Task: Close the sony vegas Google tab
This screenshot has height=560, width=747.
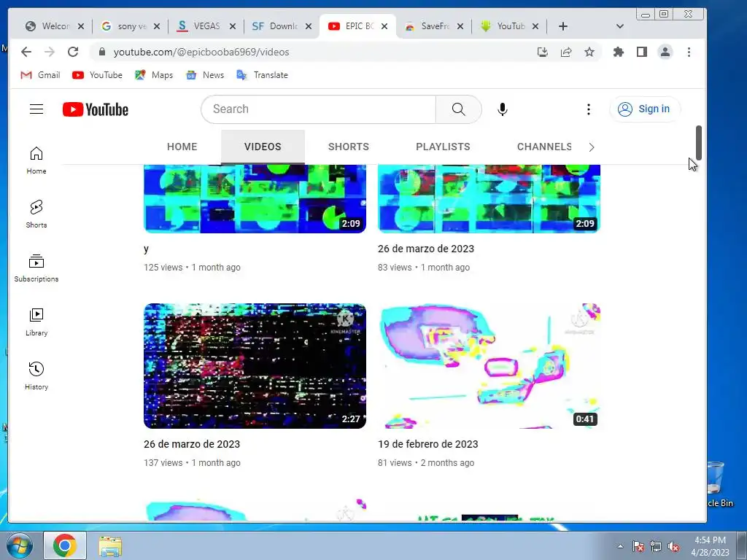Action: [157, 27]
